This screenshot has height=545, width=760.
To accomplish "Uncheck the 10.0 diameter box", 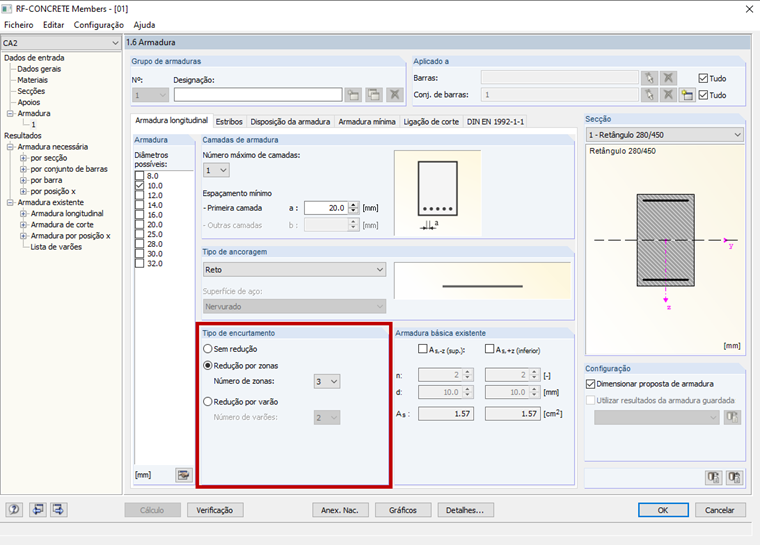I will coord(140,185).
